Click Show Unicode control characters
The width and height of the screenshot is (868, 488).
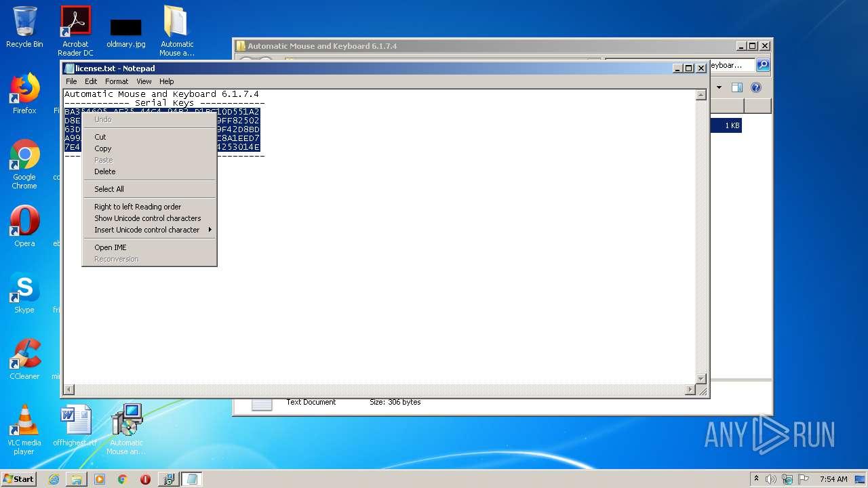(149, 218)
